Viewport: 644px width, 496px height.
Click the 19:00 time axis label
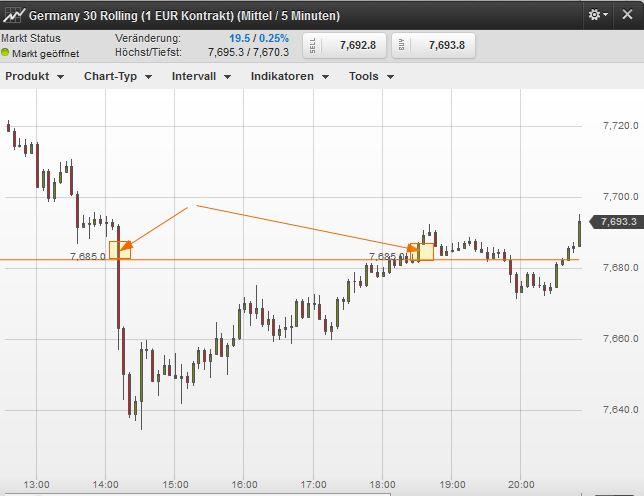click(x=452, y=485)
